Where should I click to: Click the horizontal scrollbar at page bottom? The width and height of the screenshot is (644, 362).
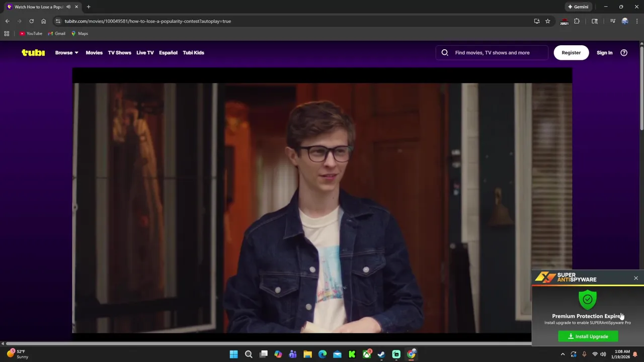(x=268, y=344)
